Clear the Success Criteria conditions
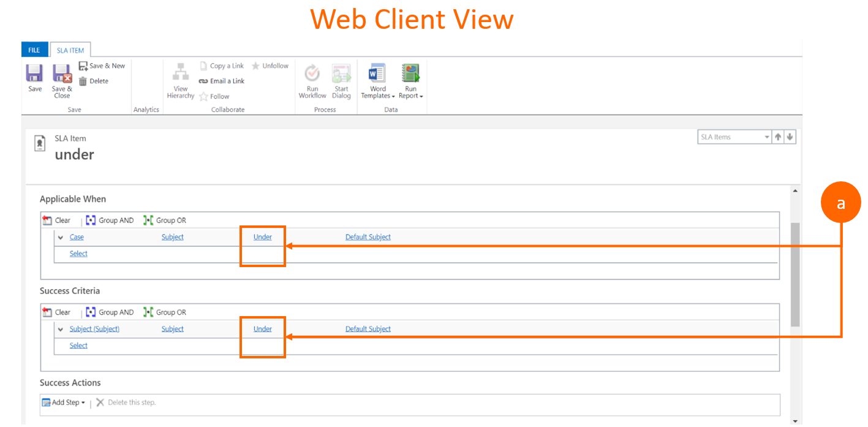 57,312
